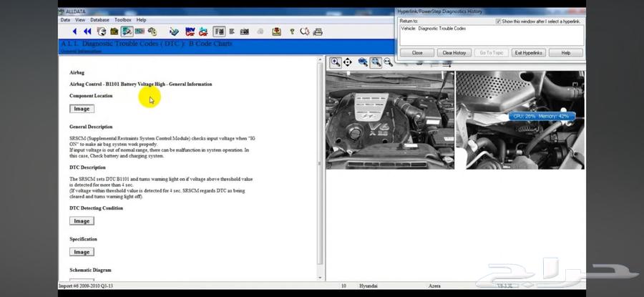Click the printer icon in the toolbar
This screenshot has height=297, width=644.
tap(318, 31)
